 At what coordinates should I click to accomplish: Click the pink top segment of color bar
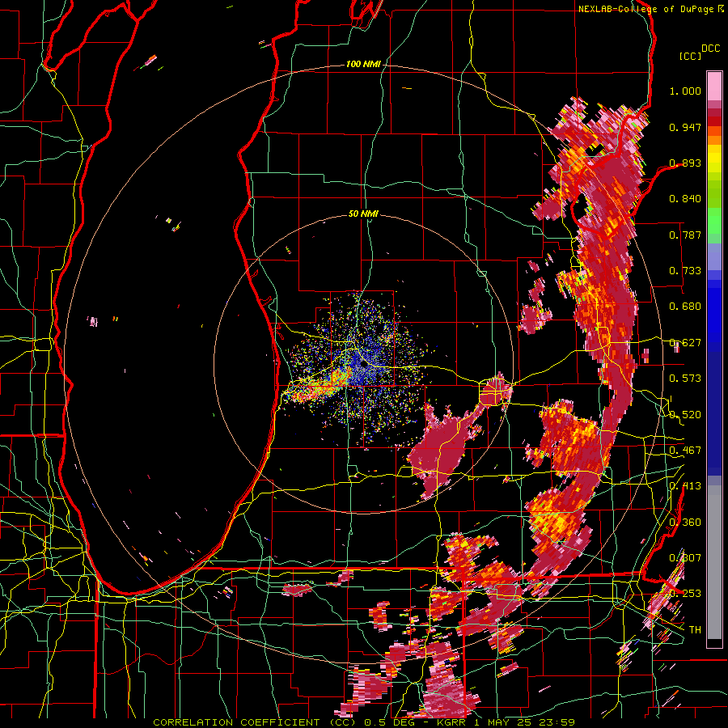(714, 87)
